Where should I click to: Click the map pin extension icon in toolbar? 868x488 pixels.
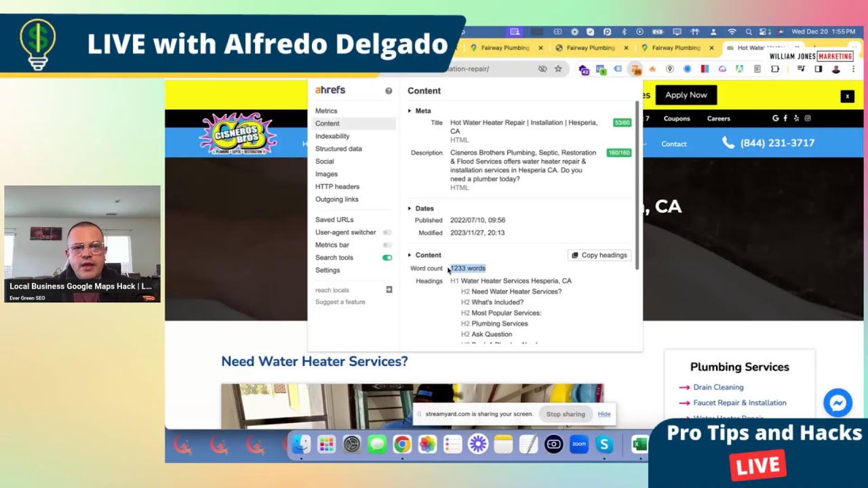670,69
